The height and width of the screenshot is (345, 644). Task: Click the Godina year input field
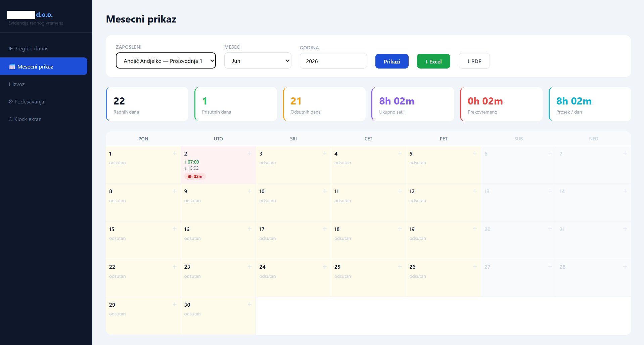click(x=333, y=61)
